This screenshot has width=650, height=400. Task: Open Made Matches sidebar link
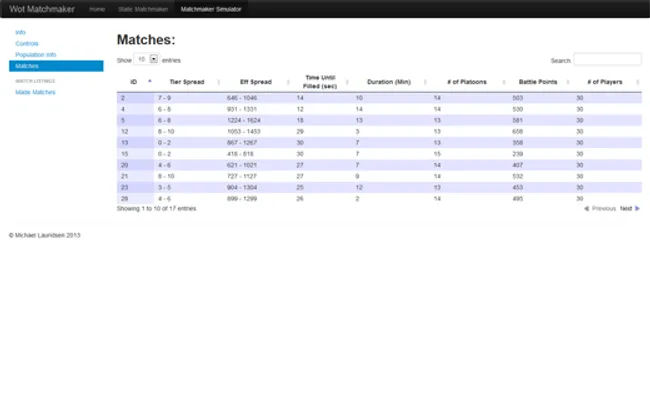click(x=36, y=92)
